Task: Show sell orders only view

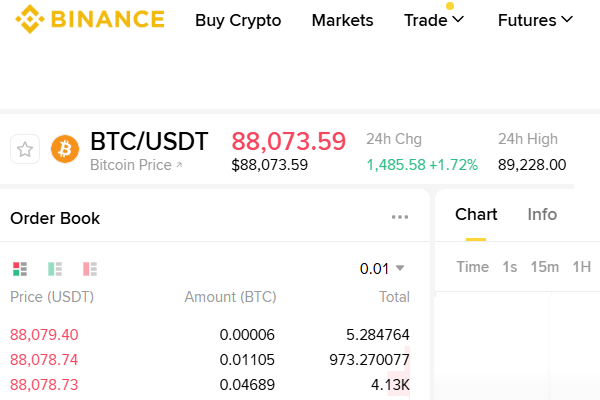Action: pyautogui.click(x=90, y=269)
